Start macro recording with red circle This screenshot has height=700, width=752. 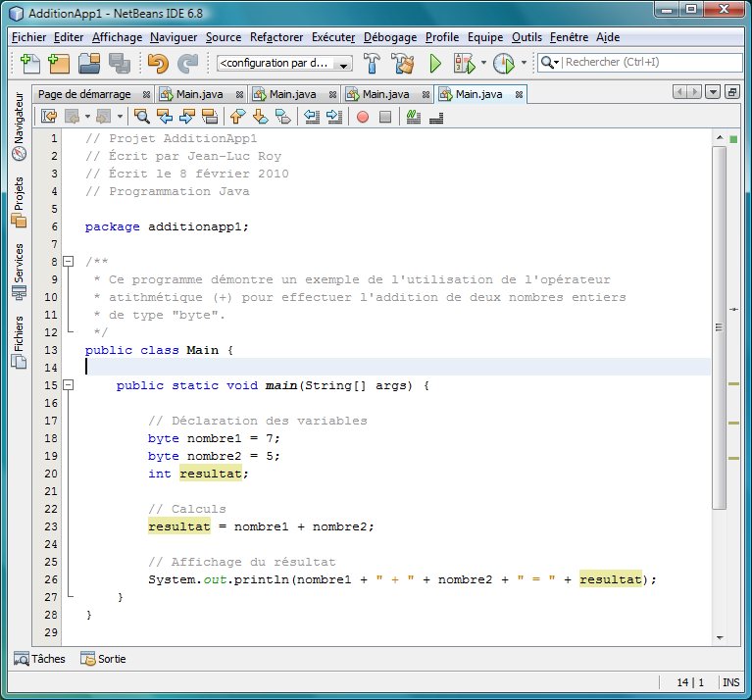363,117
